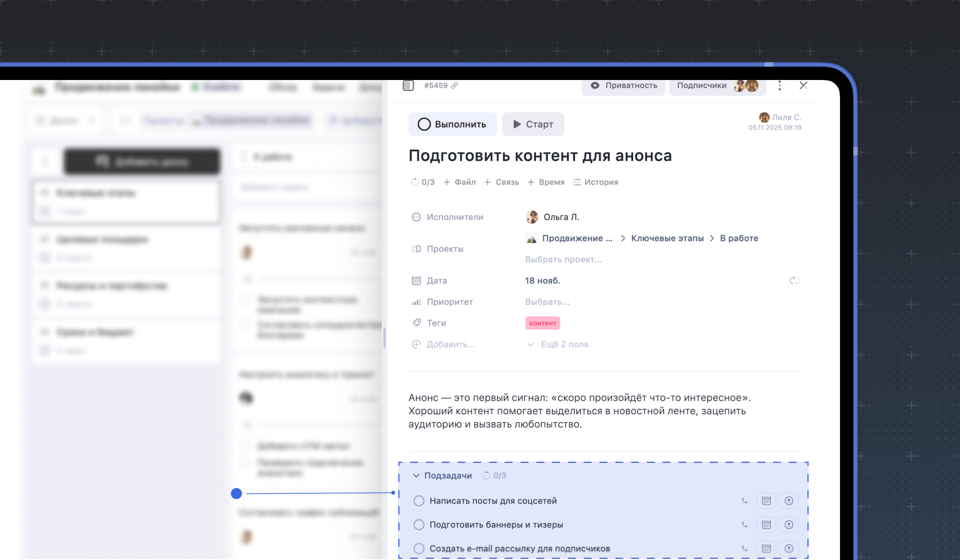The height and width of the screenshot is (560, 960).
Task: Open the three-dot overflow menu
Action: [x=779, y=85]
